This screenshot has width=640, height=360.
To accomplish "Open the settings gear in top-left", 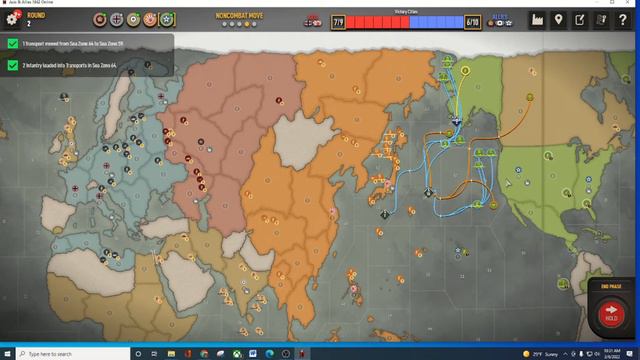I will click(x=11, y=19).
